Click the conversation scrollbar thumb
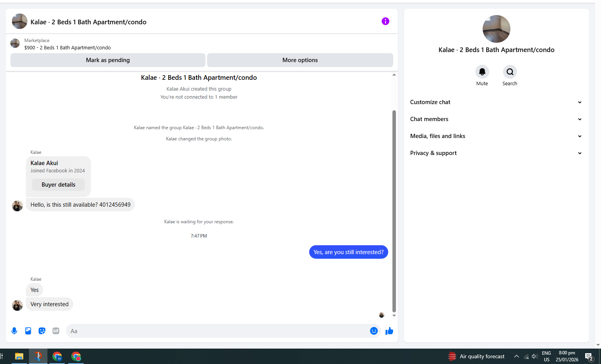 coord(394,211)
